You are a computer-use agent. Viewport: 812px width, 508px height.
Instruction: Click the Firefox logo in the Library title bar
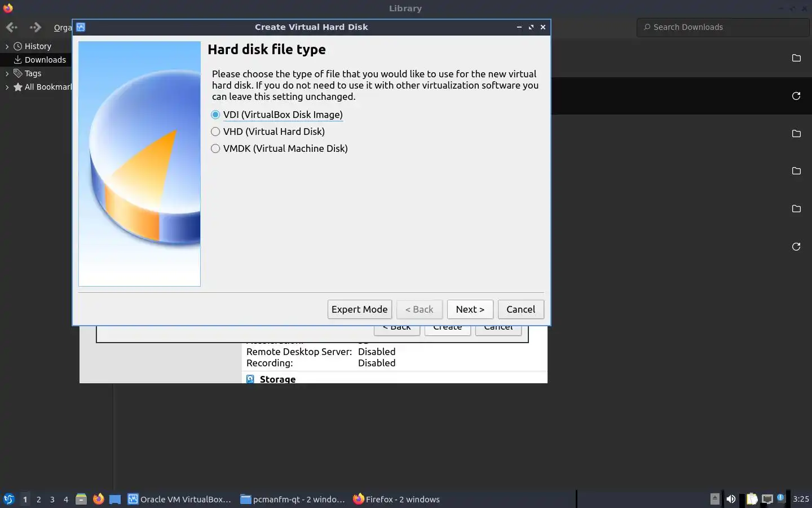(x=8, y=8)
